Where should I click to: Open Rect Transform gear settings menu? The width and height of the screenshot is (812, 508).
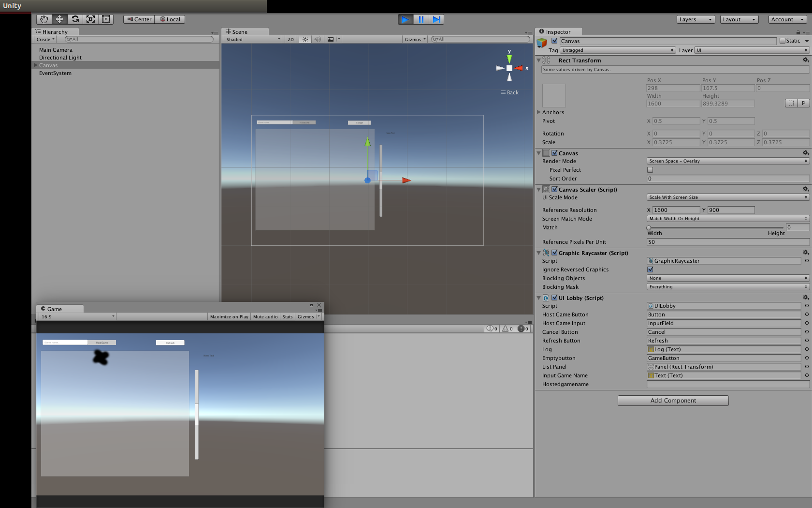click(x=806, y=60)
